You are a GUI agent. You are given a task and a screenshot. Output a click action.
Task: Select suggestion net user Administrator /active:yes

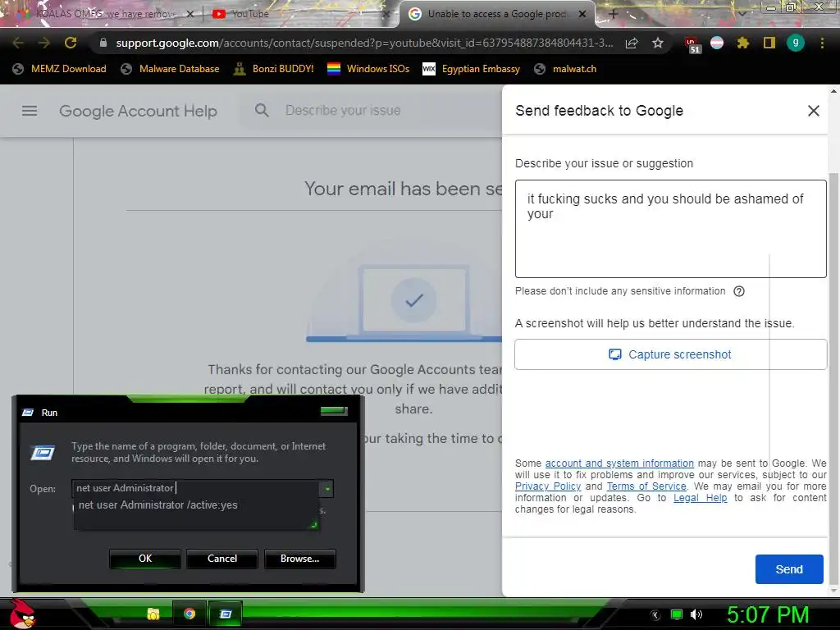point(158,505)
